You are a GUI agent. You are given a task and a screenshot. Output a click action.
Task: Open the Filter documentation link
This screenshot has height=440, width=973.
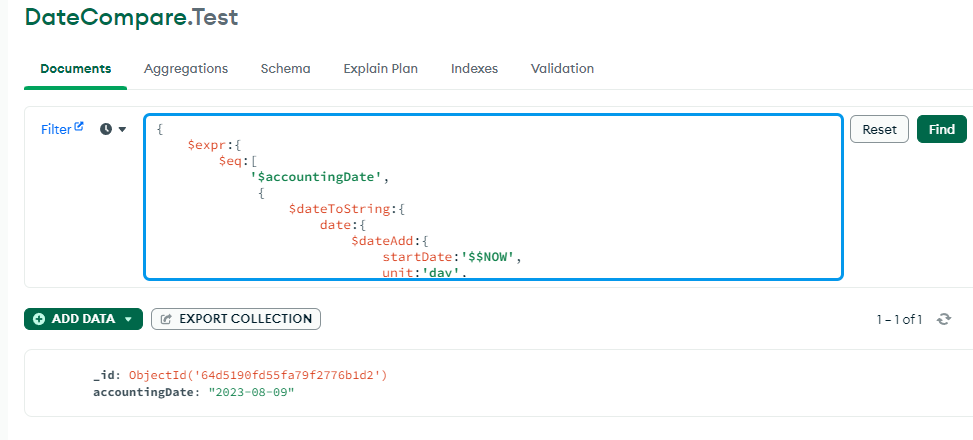click(56, 129)
